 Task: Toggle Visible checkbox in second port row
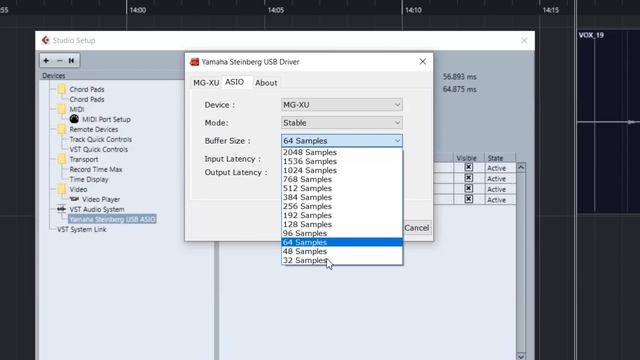(468, 178)
